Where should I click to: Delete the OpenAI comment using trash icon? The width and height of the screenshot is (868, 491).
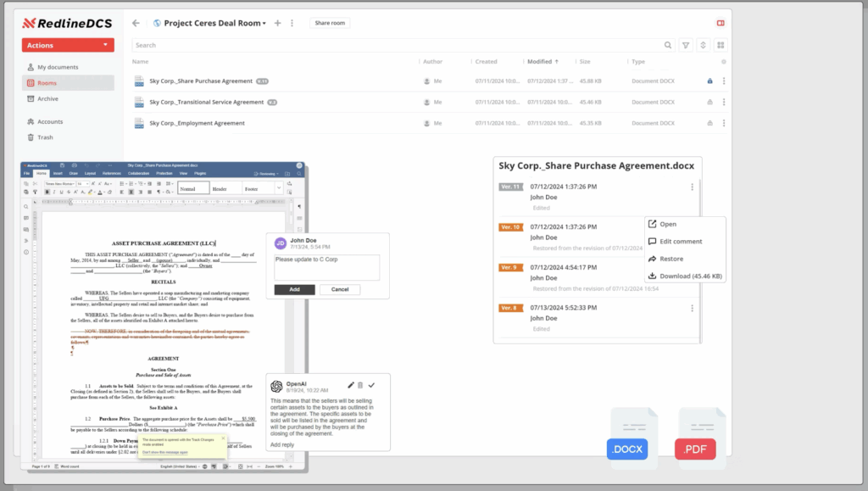(x=360, y=385)
